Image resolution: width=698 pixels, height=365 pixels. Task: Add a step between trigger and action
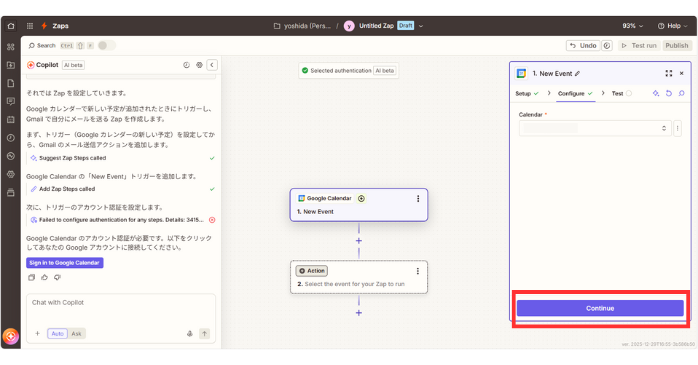click(x=359, y=241)
